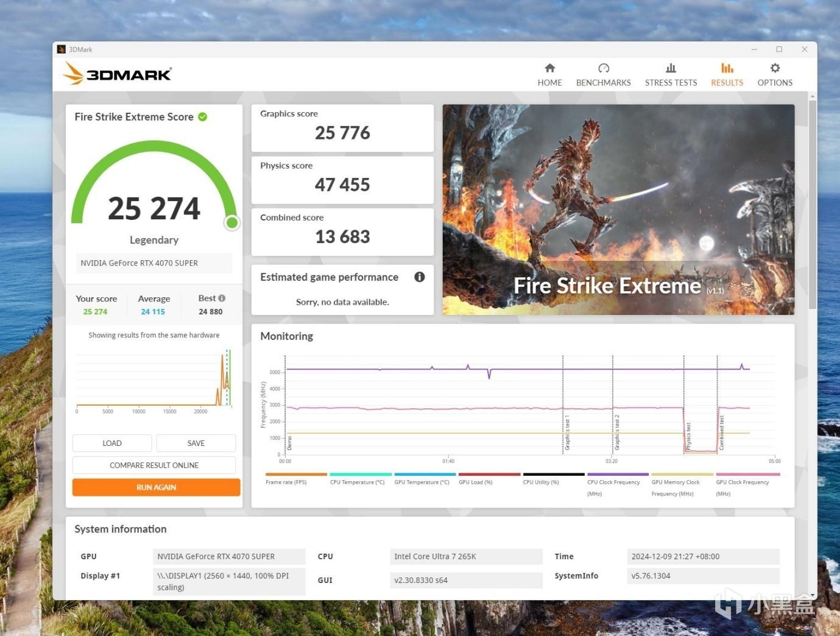The width and height of the screenshot is (840, 636).
Task: Click COMPARE RESULT ONLINE
Action: [154, 465]
